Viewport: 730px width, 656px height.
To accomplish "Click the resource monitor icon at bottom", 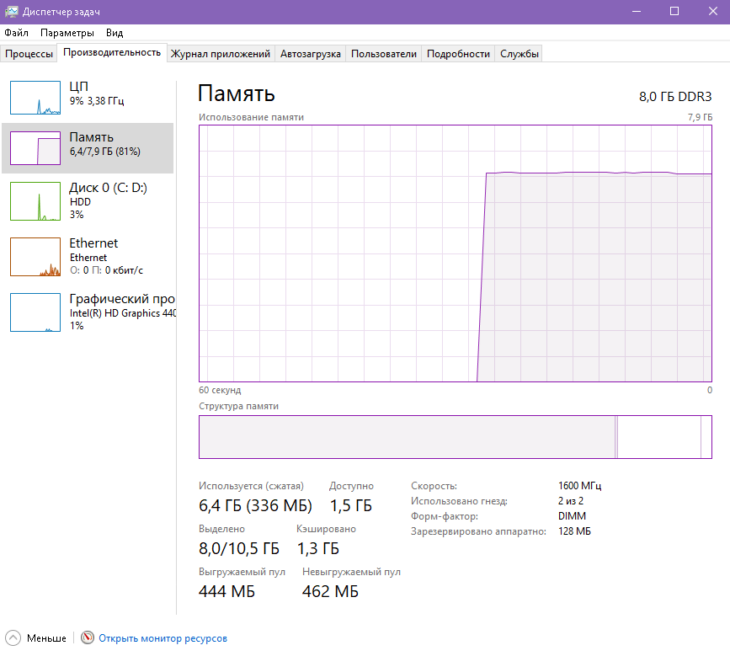I will coord(87,637).
